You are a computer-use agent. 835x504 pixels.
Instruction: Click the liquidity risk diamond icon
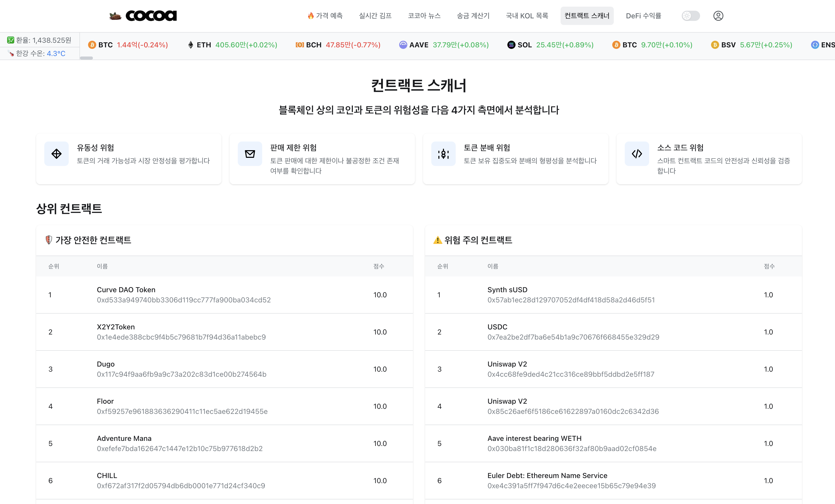[x=57, y=154]
